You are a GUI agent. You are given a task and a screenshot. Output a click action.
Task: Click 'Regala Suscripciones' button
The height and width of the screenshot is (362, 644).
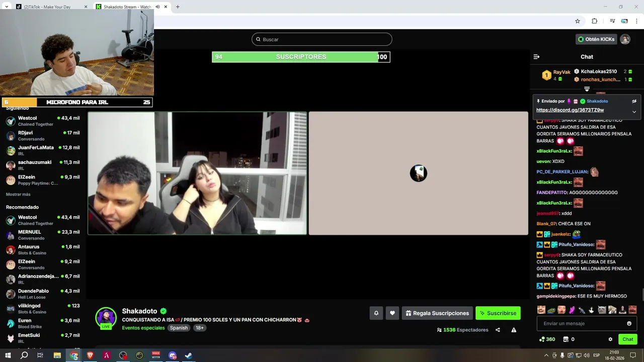pos(437,313)
